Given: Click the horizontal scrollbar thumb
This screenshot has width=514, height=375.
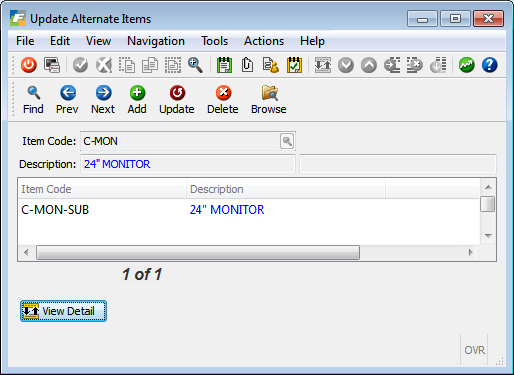Looking at the screenshot, I should tap(198, 253).
